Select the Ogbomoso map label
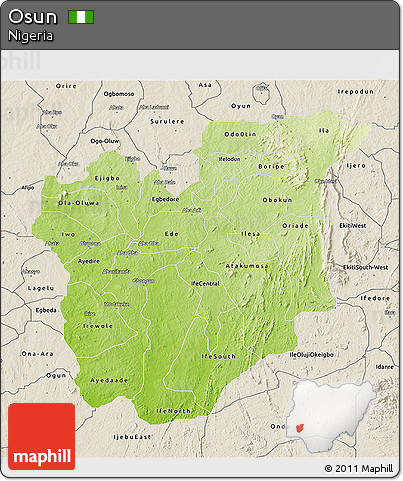Viewport: 403px width, 481px height. point(119,94)
